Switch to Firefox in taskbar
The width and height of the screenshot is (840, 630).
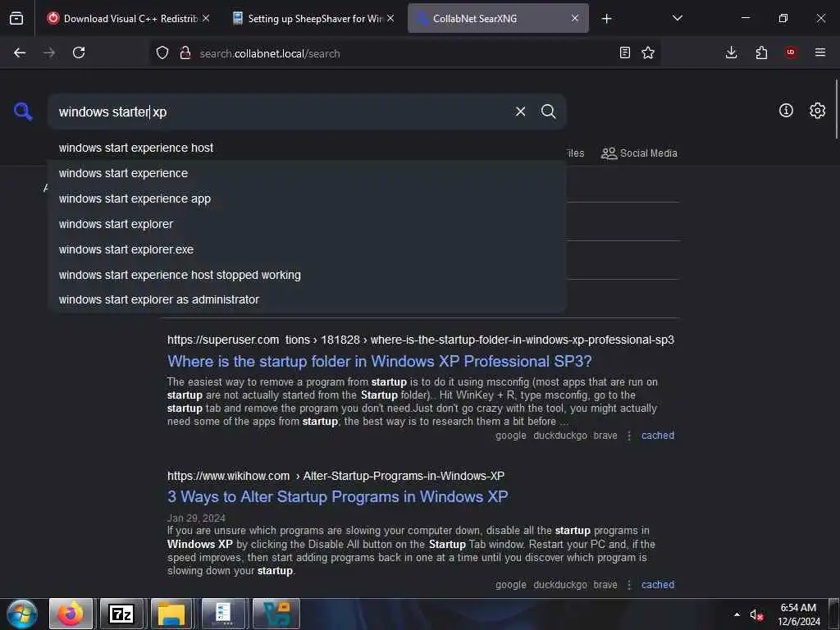(x=71, y=614)
